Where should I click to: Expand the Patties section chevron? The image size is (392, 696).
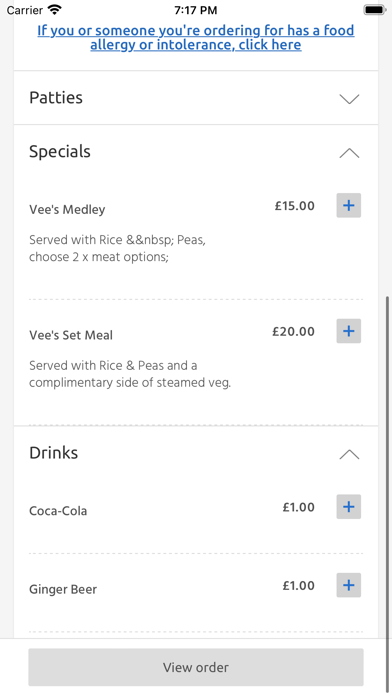click(349, 99)
